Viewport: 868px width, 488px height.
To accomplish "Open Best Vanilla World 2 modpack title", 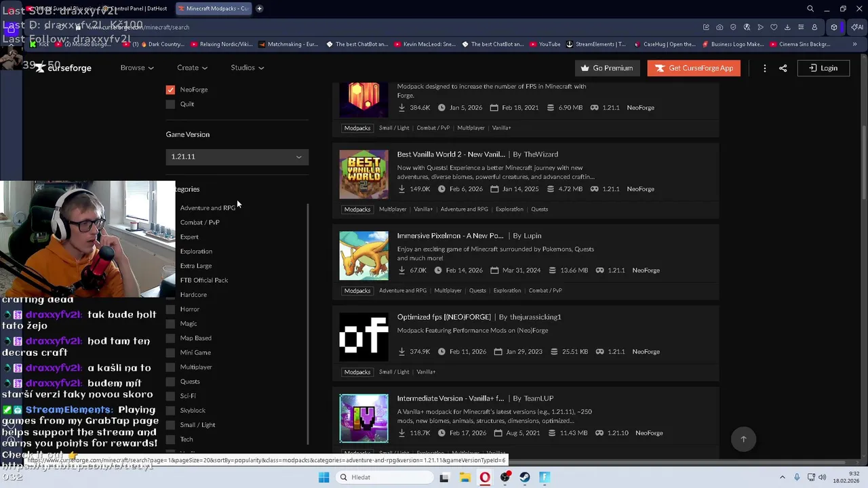I will pyautogui.click(x=451, y=155).
